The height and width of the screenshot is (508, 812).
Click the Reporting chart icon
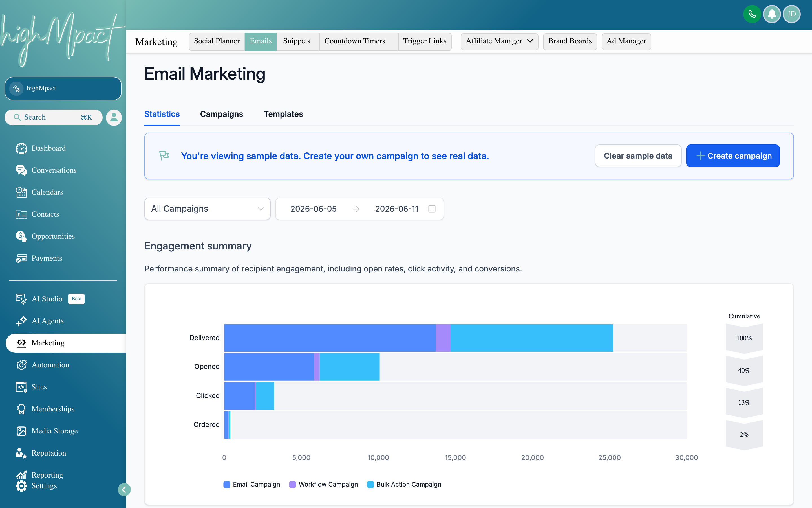pyautogui.click(x=21, y=475)
